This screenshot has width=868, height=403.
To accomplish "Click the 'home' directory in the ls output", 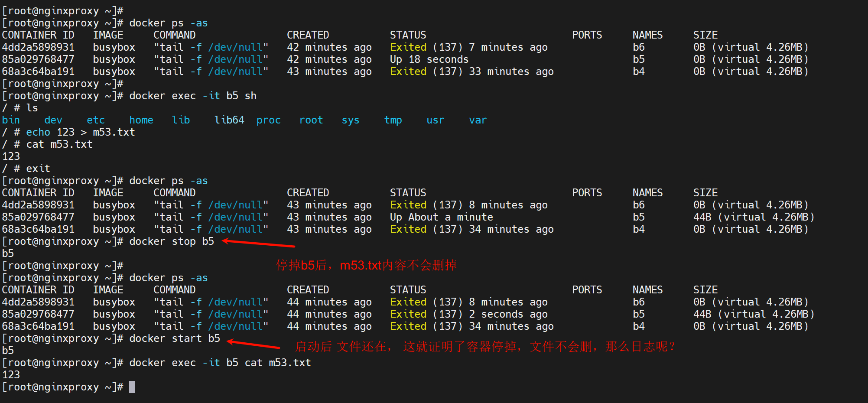I will [141, 120].
